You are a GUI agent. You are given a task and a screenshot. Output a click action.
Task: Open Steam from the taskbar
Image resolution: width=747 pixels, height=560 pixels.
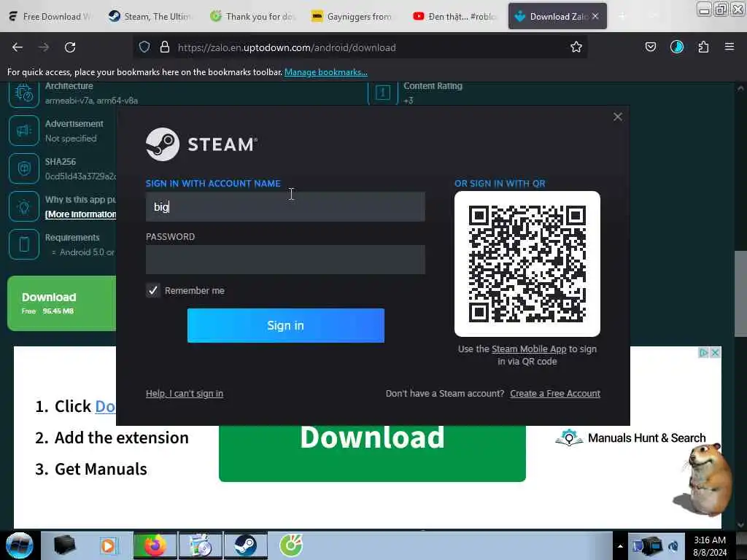246,545
